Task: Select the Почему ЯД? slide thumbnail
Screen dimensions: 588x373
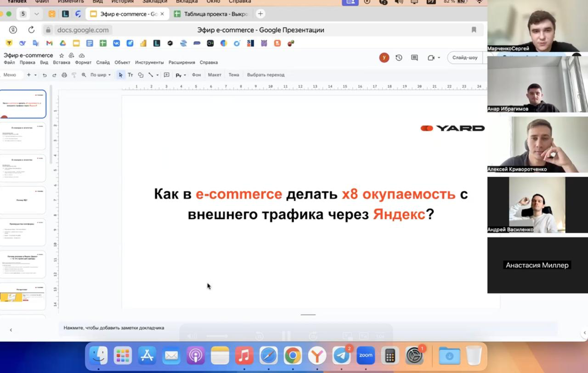Action: click(x=24, y=200)
